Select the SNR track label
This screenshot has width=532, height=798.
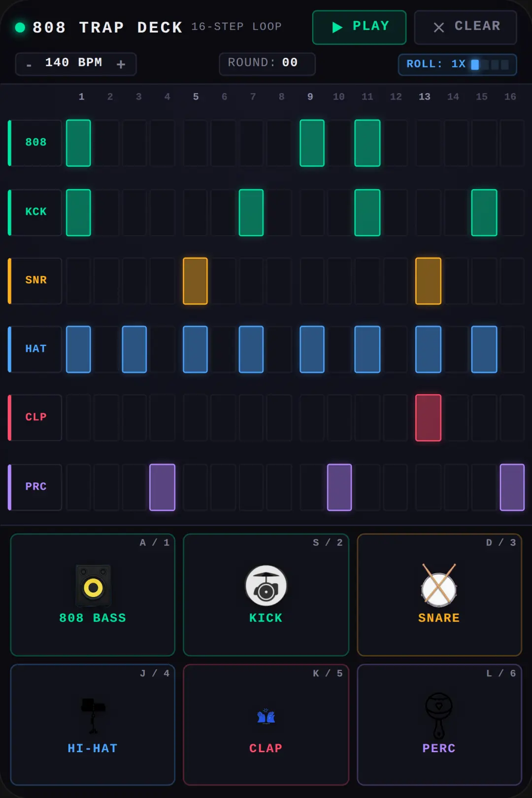(35, 281)
